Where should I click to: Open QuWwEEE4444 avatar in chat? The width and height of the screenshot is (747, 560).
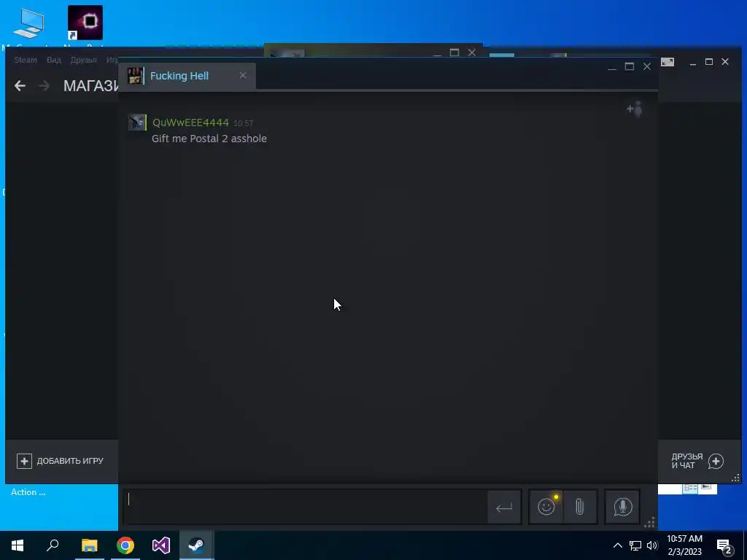137,122
